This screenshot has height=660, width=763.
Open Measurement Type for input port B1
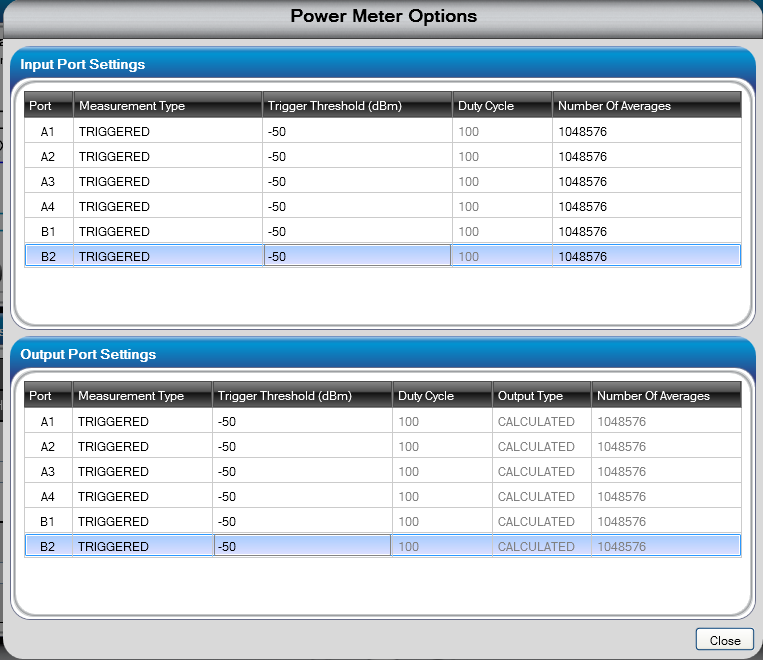pos(167,231)
